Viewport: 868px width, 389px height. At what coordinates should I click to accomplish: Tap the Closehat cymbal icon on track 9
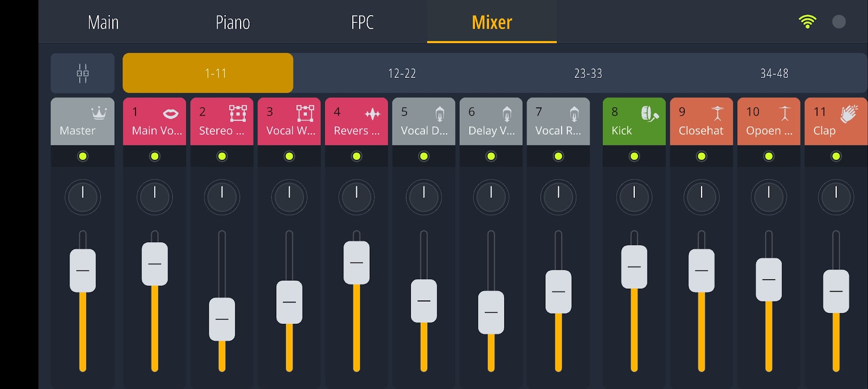717,113
